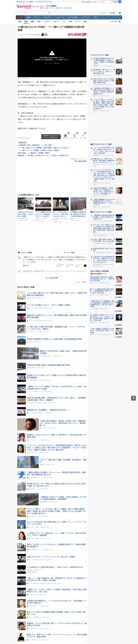Screen dimensions: 138x644
Task: Focus the top-right web search field
Action: pos(104,2)
